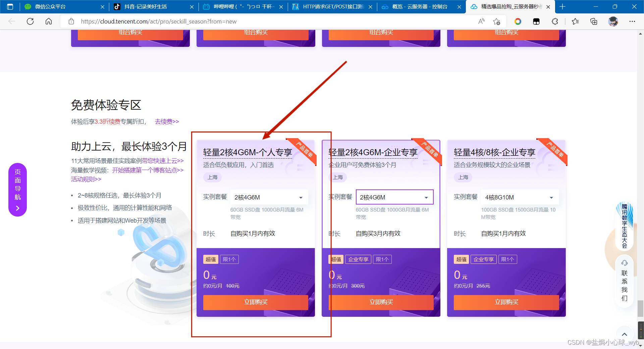Open Favorites list icon
This screenshot has width=644, height=349.
click(x=575, y=21)
